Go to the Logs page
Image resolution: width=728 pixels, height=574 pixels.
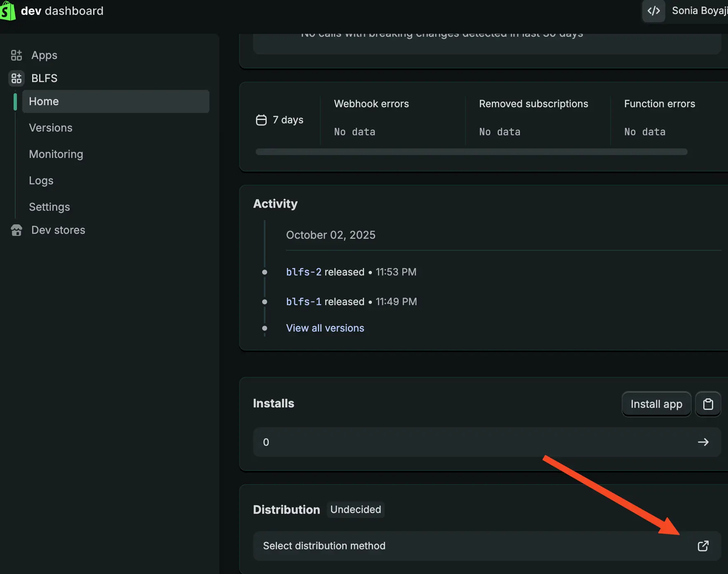tap(41, 181)
